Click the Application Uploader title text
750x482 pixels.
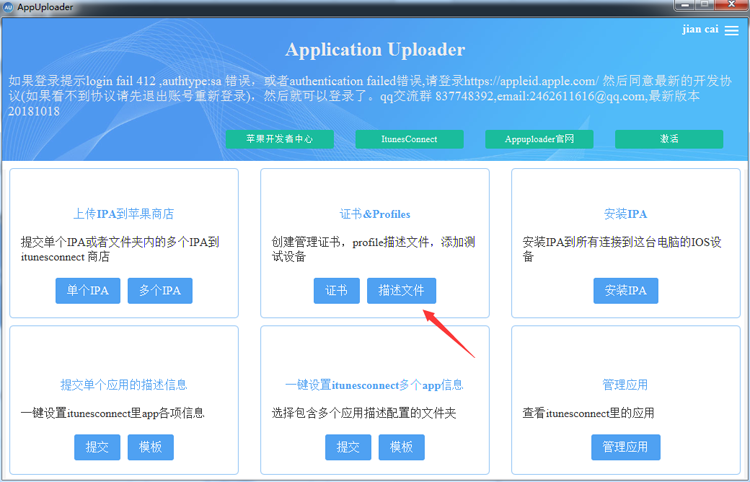click(x=375, y=50)
